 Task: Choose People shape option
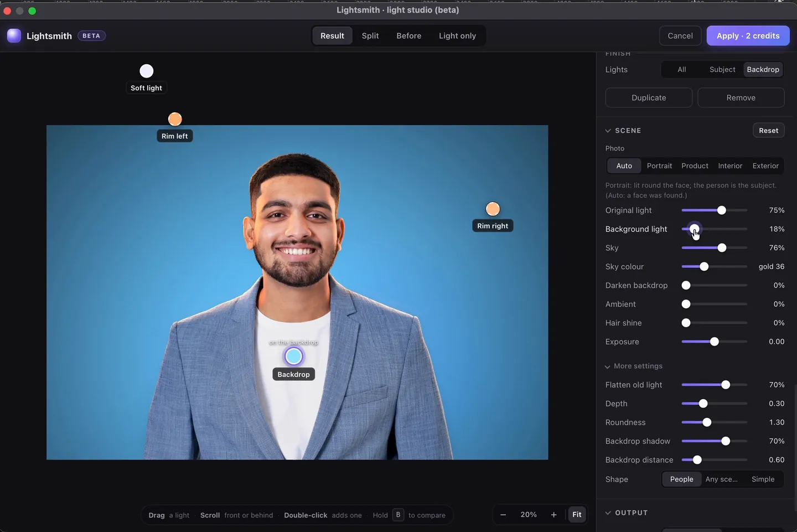pos(681,479)
